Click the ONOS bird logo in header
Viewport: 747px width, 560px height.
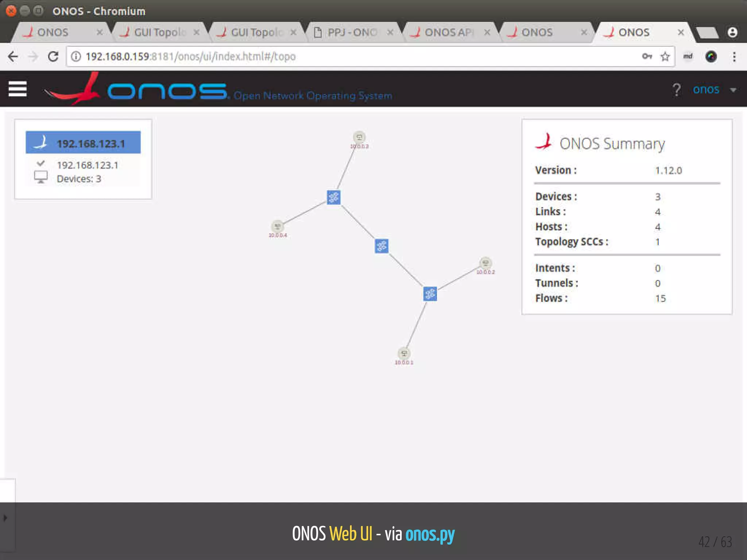coord(71,89)
